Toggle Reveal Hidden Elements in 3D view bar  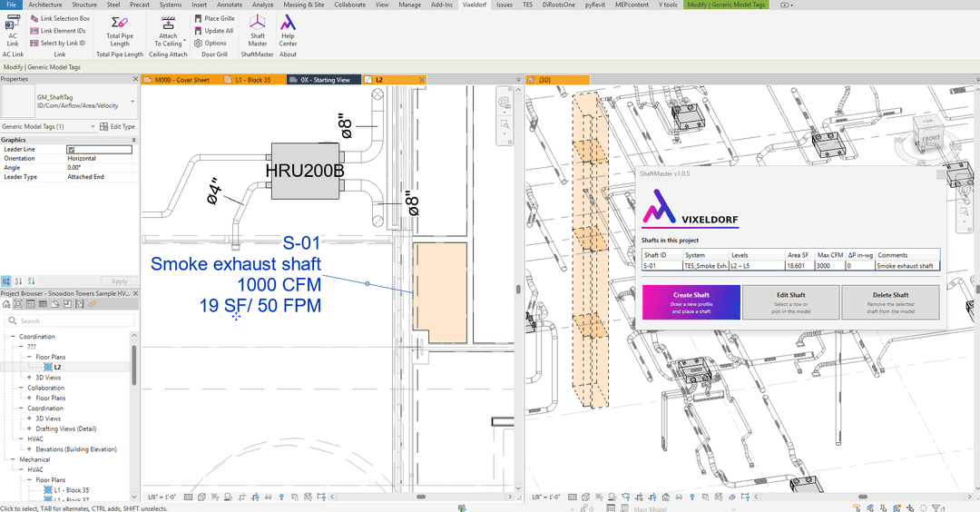click(691, 497)
